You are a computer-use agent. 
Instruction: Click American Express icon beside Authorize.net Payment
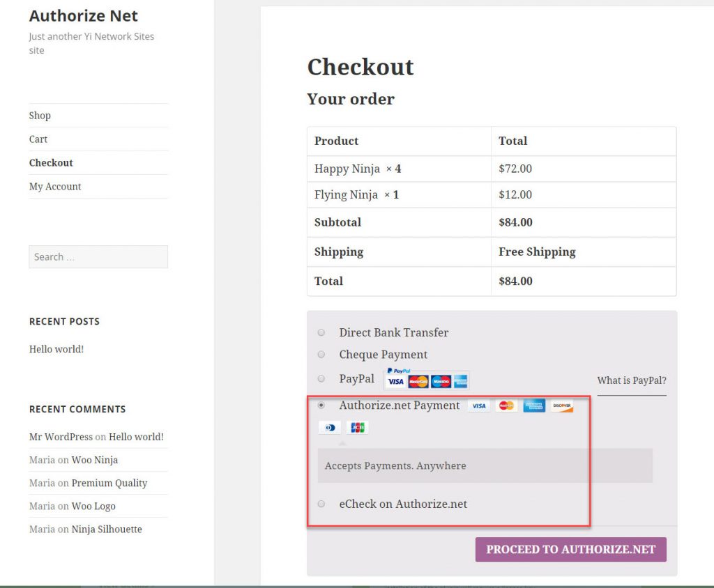[x=534, y=405]
